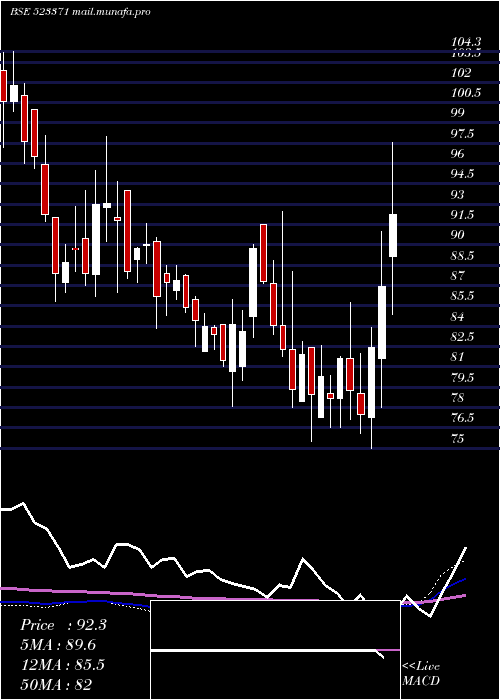Click the 75 price axis label
500x700 pixels.
click(x=458, y=438)
